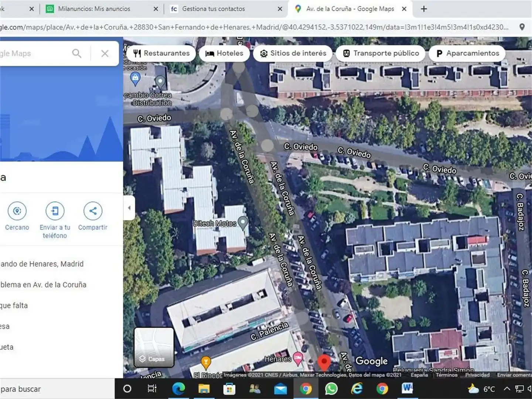Filter by Restaurantes chip
The height and width of the screenshot is (399, 532).
click(x=161, y=53)
